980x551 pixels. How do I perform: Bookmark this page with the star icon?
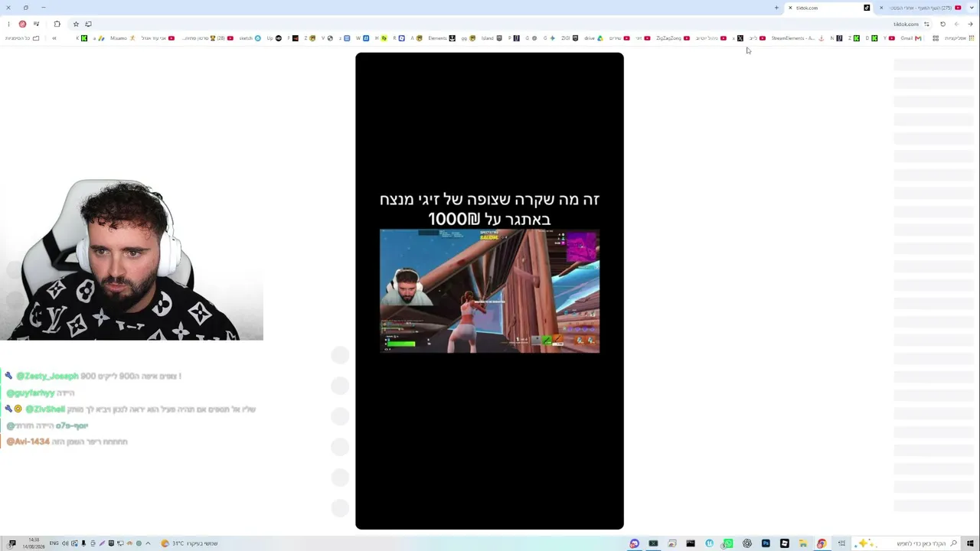76,24
